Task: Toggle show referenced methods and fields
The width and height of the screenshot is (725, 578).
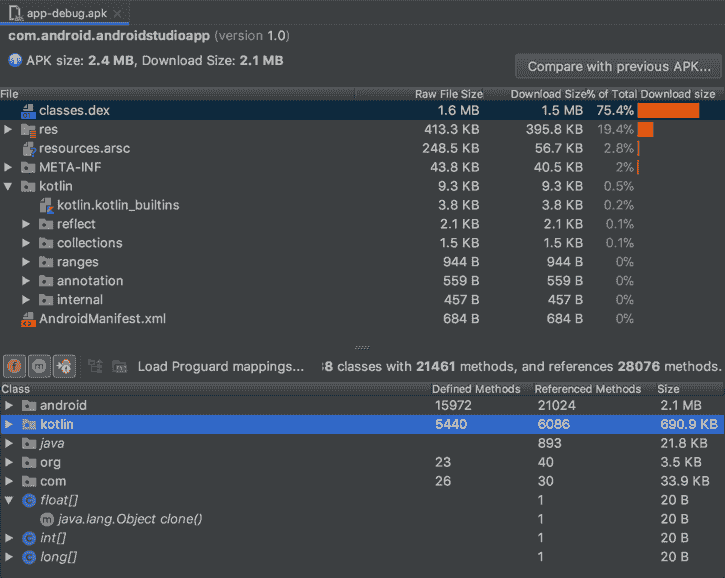Action: coord(64,367)
